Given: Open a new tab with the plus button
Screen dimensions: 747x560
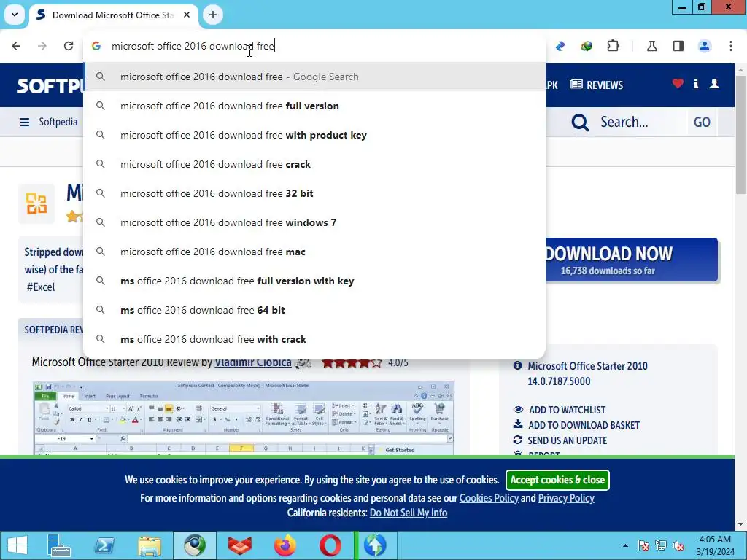Looking at the screenshot, I should pos(213,15).
